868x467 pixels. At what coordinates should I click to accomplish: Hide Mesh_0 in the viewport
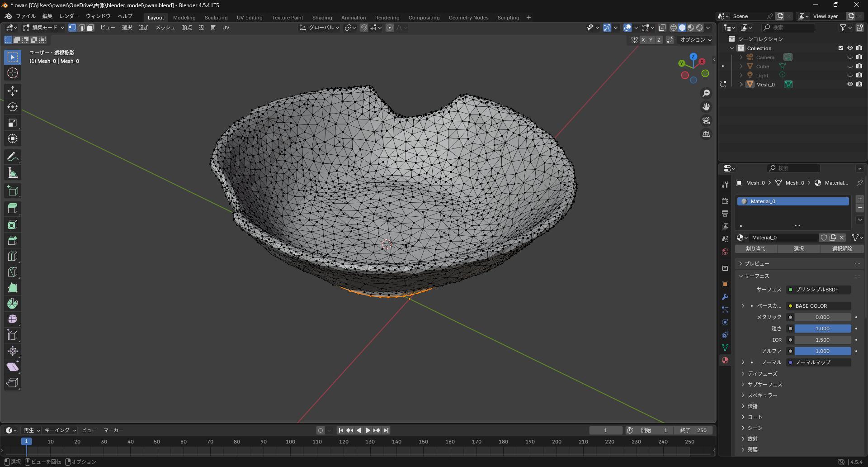pos(849,84)
